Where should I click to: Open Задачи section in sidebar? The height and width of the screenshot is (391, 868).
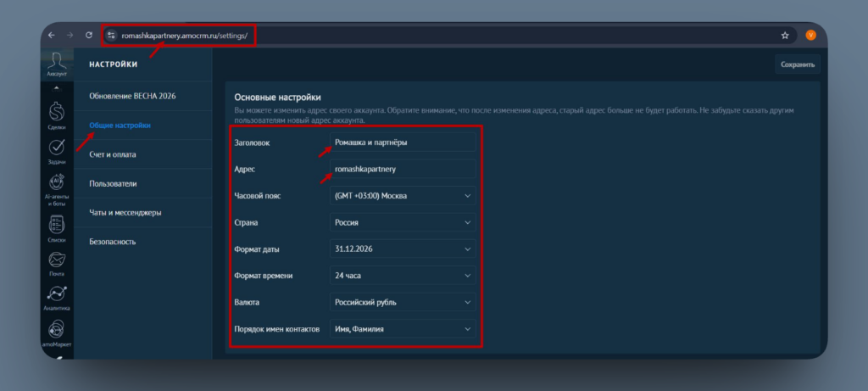click(57, 151)
